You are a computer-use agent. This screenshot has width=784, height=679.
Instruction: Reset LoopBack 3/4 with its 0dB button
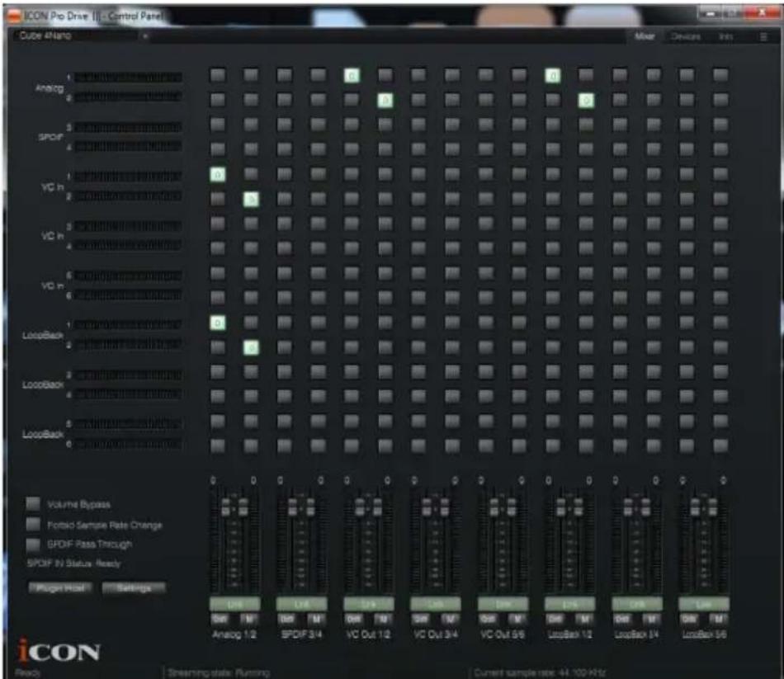click(622, 619)
